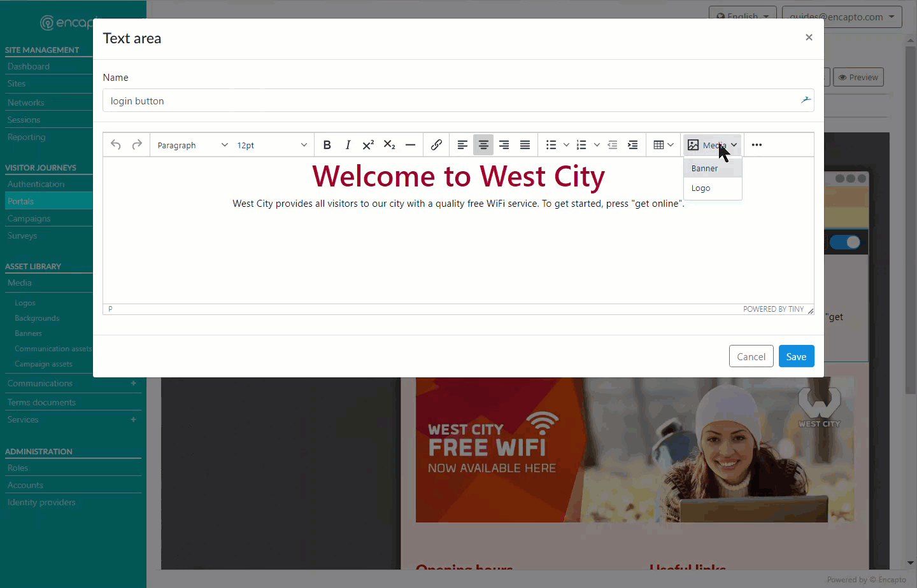Toggle italic formatting
Image resolution: width=917 pixels, height=588 pixels.
click(348, 145)
